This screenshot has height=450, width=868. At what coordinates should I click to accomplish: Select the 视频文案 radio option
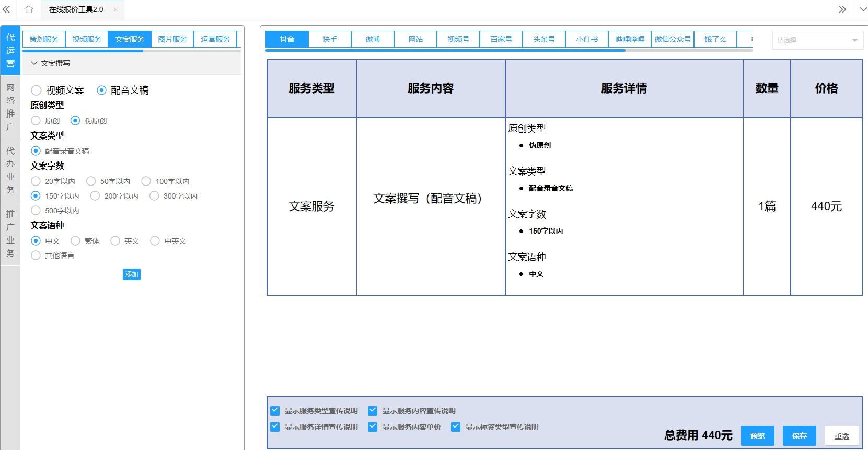(x=36, y=90)
